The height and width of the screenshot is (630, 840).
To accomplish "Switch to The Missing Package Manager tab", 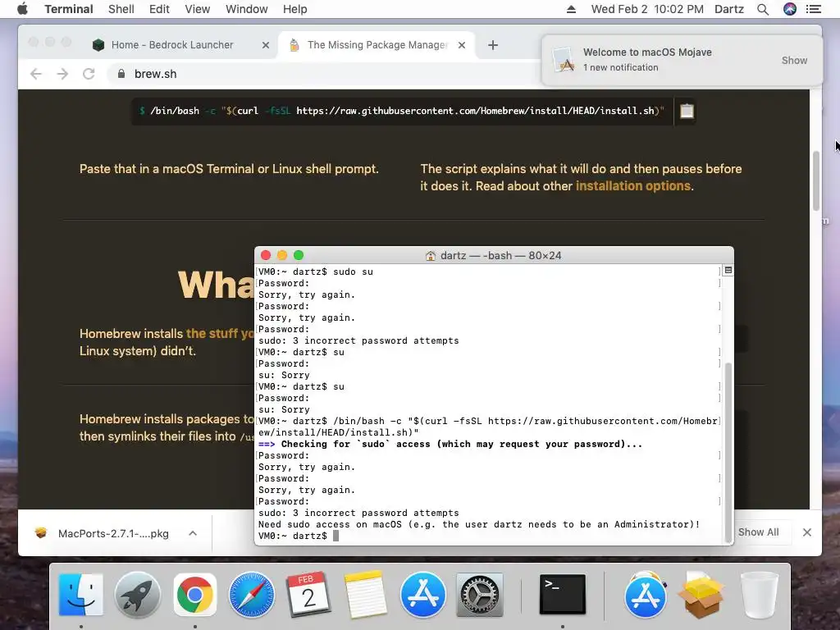I will (x=377, y=45).
